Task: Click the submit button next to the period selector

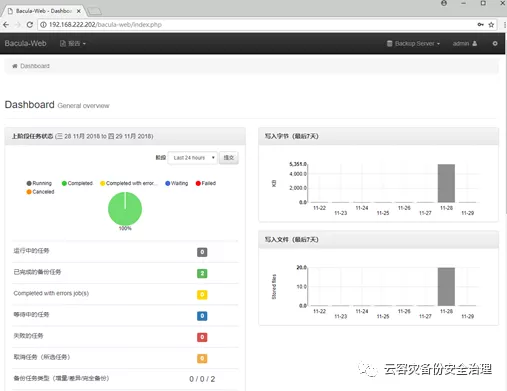Action: point(229,158)
